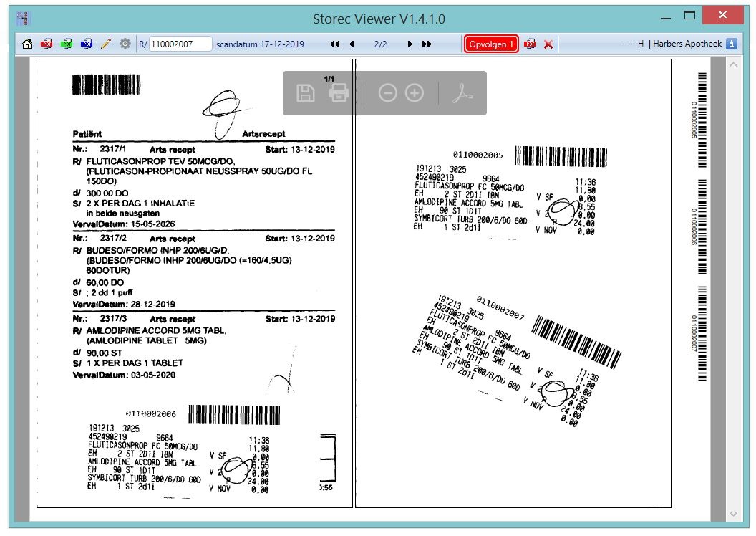756x536 pixels.
Task: Jump to the last page with the double-right arrows
Action: click(x=427, y=44)
